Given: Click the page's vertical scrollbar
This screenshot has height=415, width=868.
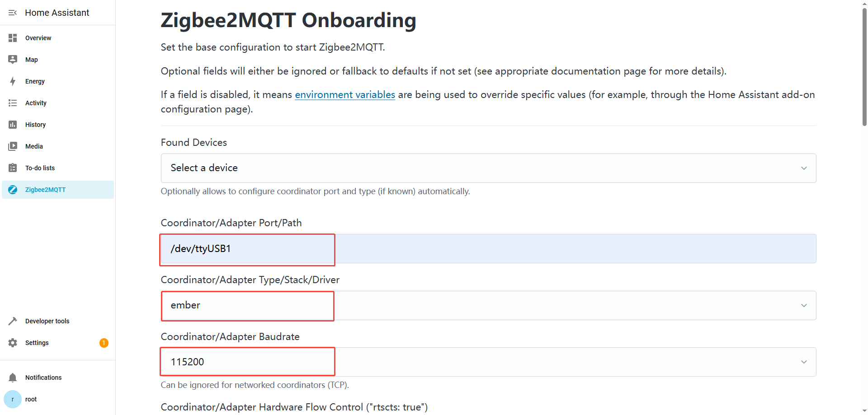Looking at the screenshot, I should [x=864, y=68].
